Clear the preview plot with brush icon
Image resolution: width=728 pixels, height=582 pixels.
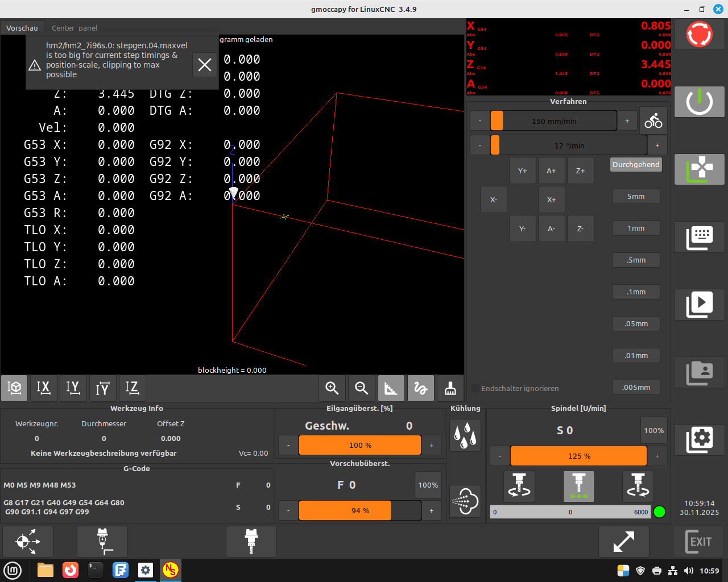point(450,388)
